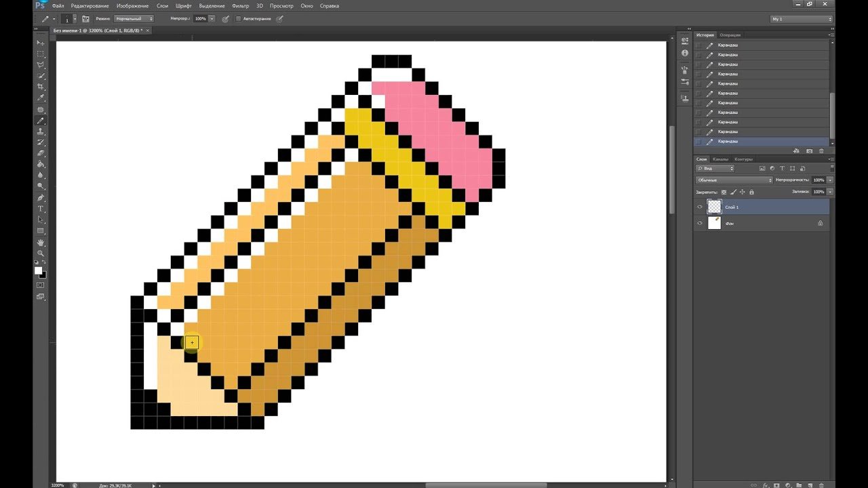
Task: Toggle visibility of the Фон layer
Action: (700, 223)
